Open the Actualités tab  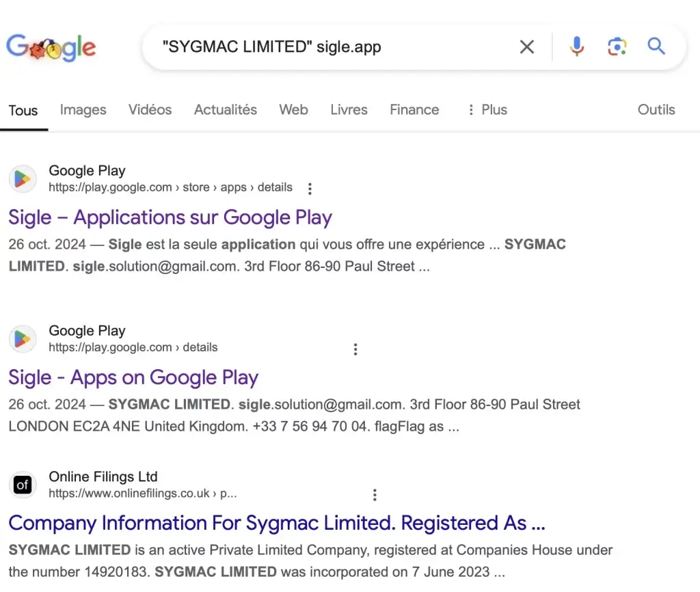(226, 110)
